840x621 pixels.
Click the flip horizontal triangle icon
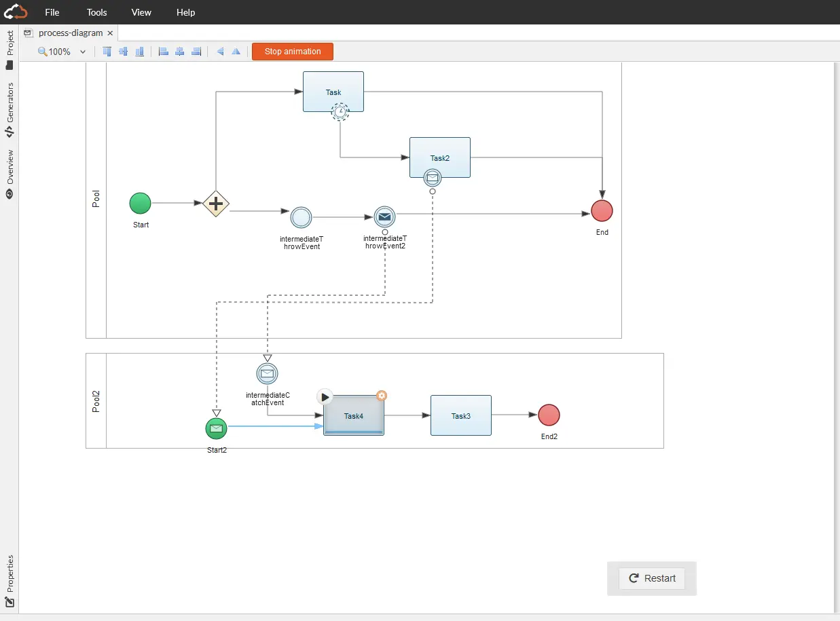(x=220, y=52)
